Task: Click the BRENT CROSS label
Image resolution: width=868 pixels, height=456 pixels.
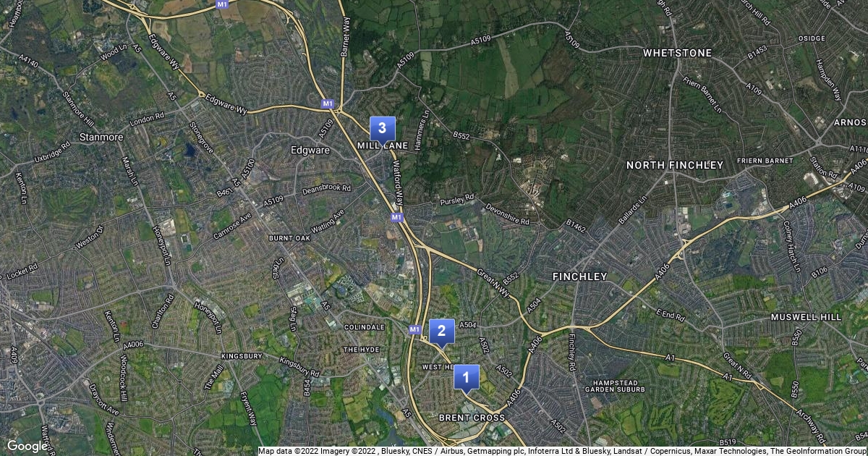Action: (x=472, y=418)
